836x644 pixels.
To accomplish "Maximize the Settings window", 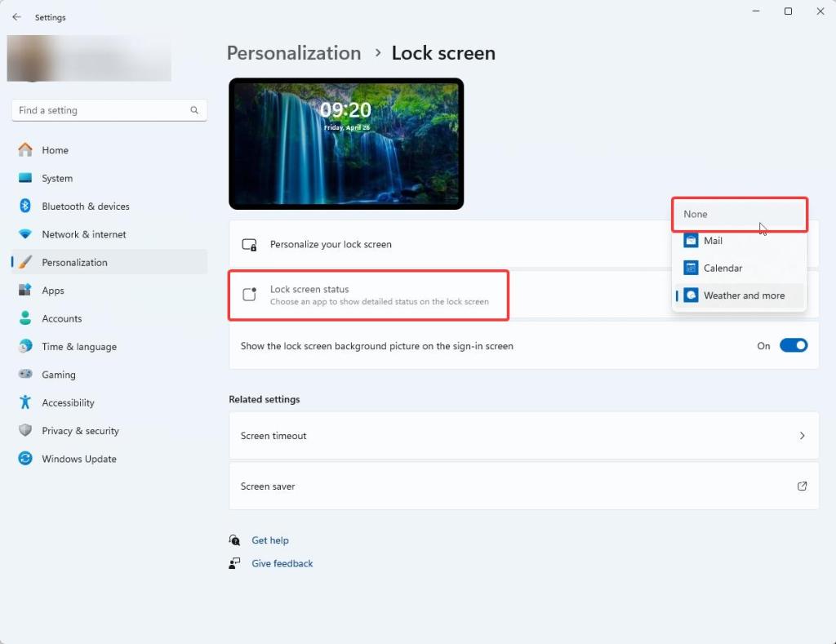I will point(788,11).
